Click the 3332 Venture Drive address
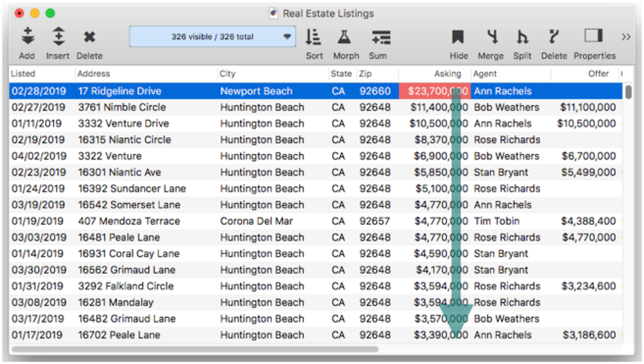644x364 pixels. tap(124, 124)
